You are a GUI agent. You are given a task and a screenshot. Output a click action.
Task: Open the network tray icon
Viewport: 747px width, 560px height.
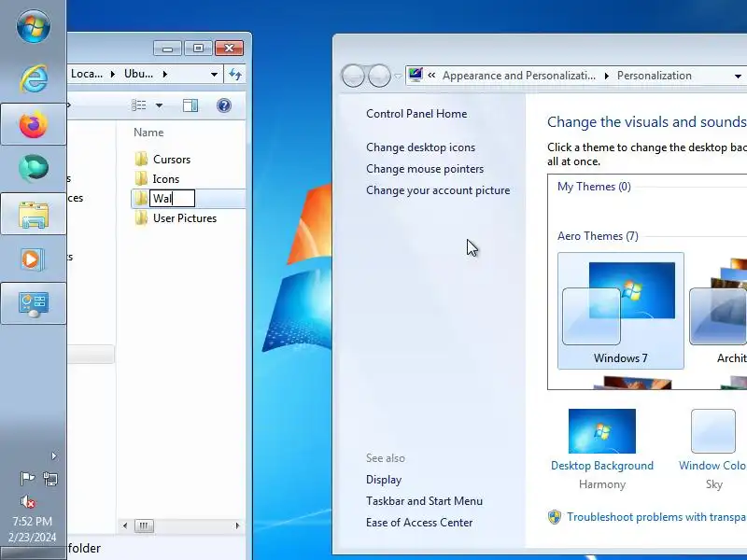50,478
